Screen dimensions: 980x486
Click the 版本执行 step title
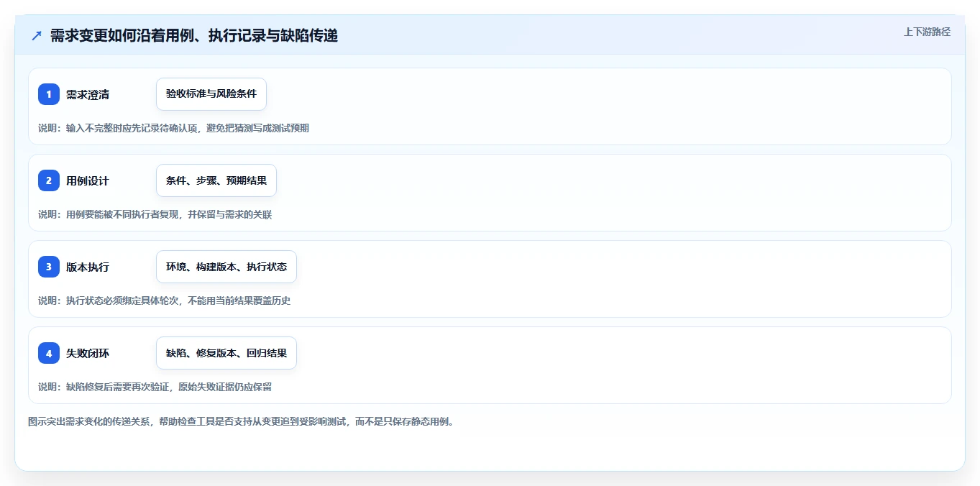point(88,267)
